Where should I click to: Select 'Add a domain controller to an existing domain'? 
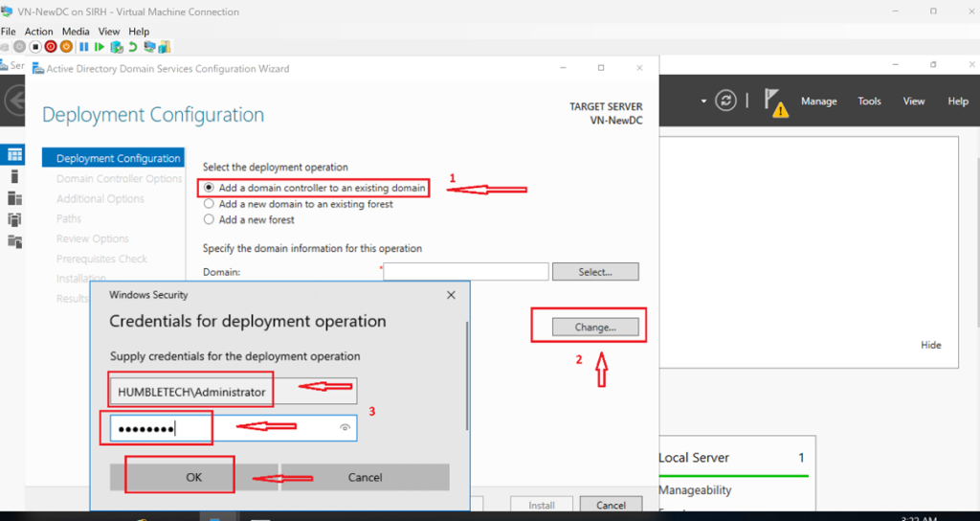click(x=210, y=189)
